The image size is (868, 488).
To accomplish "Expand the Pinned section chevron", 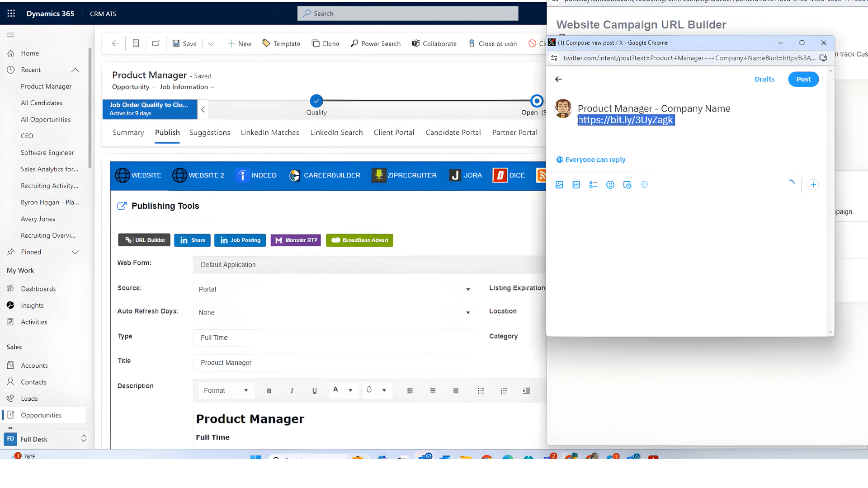I will (x=75, y=252).
